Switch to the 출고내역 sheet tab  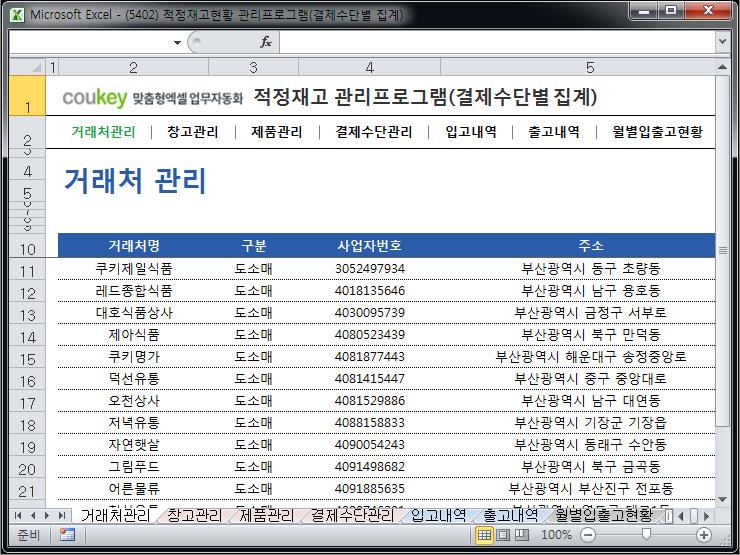coord(511,515)
